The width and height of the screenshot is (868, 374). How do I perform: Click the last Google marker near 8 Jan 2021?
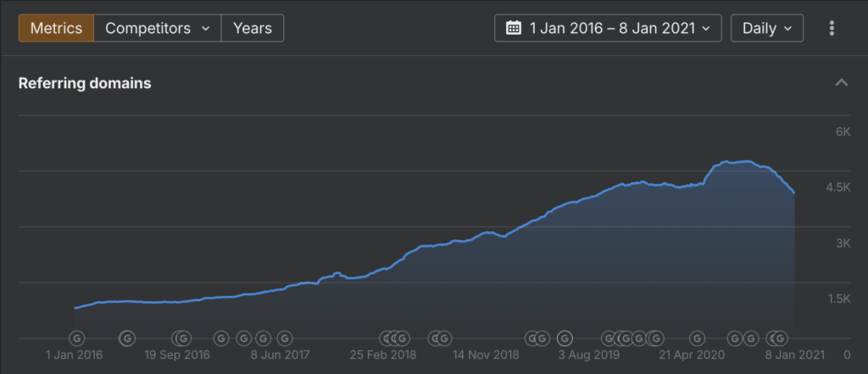pyautogui.click(x=780, y=338)
